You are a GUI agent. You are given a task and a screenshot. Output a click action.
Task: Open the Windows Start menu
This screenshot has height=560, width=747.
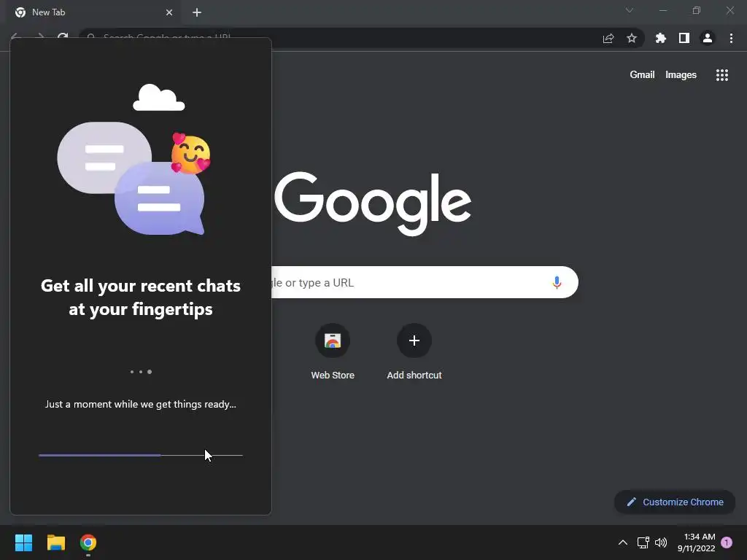coord(23,542)
